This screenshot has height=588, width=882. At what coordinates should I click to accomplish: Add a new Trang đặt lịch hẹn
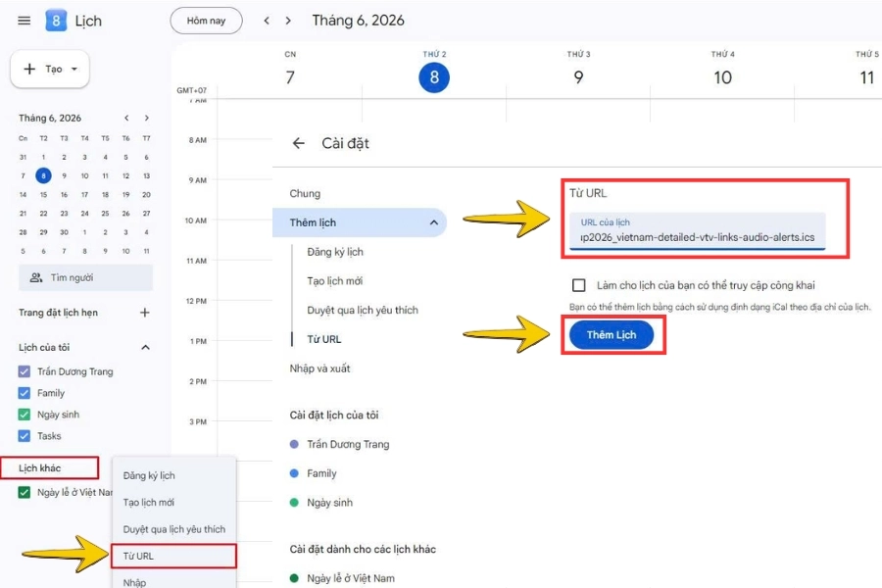145,313
